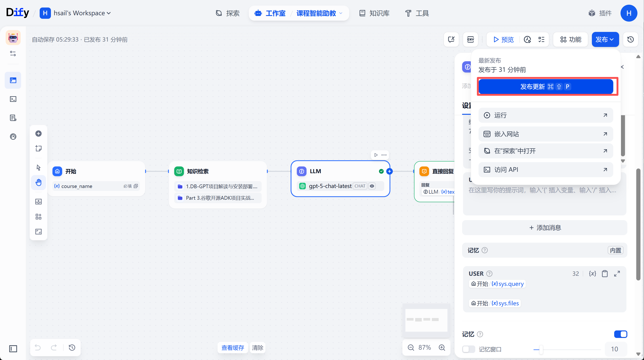This screenshot has width=644, height=360.
Task: Toggle vision eye on gpt-5-chat-latest
Action: (372, 186)
